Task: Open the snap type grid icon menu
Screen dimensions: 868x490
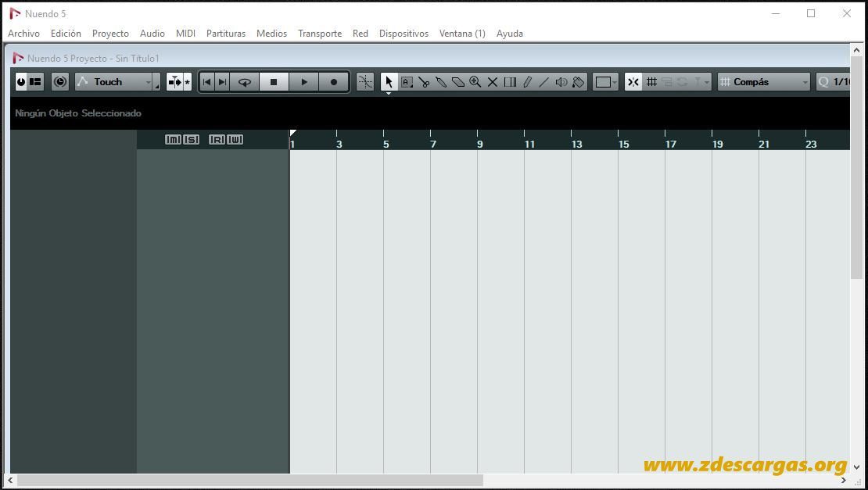Action: coord(651,82)
